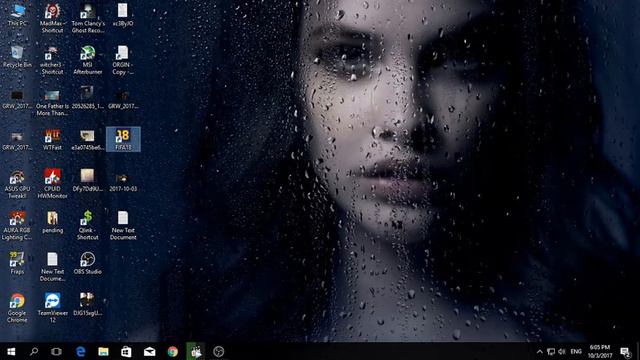Open ASUS GPU TweakII icon

pos(17,184)
